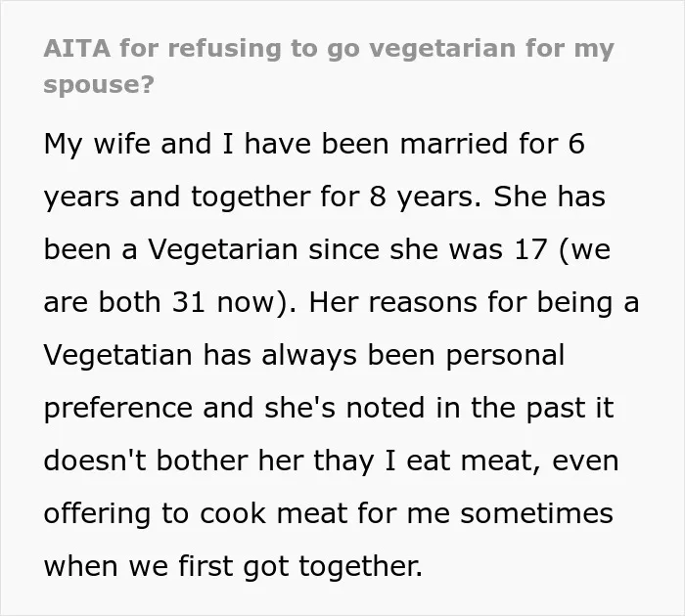The width and height of the screenshot is (685, 616).
Task: Select the word "offering" in the paragraph
Action: 97,514
